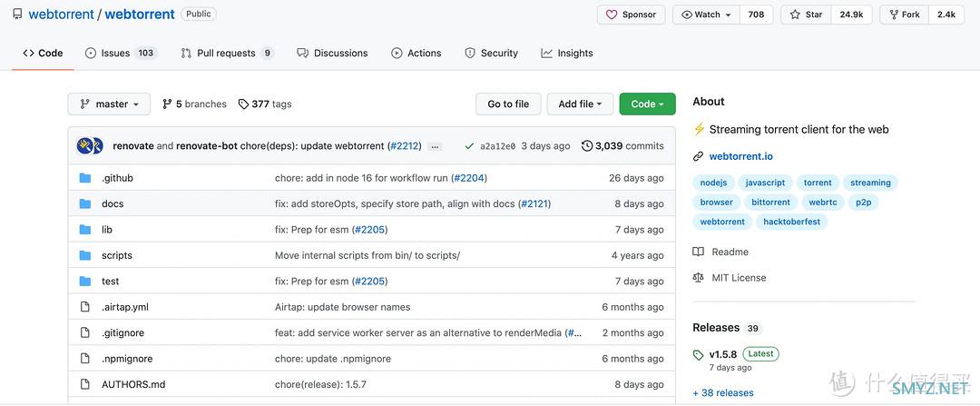Click the MIT License scale icon
The image size is (980, 406).
pyautogui.click(x=698, y=277)
